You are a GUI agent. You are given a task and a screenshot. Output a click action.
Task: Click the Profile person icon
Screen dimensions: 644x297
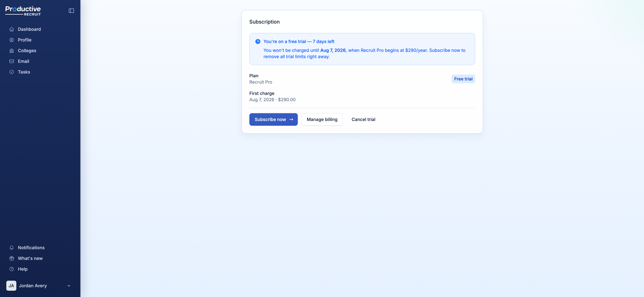11,40
